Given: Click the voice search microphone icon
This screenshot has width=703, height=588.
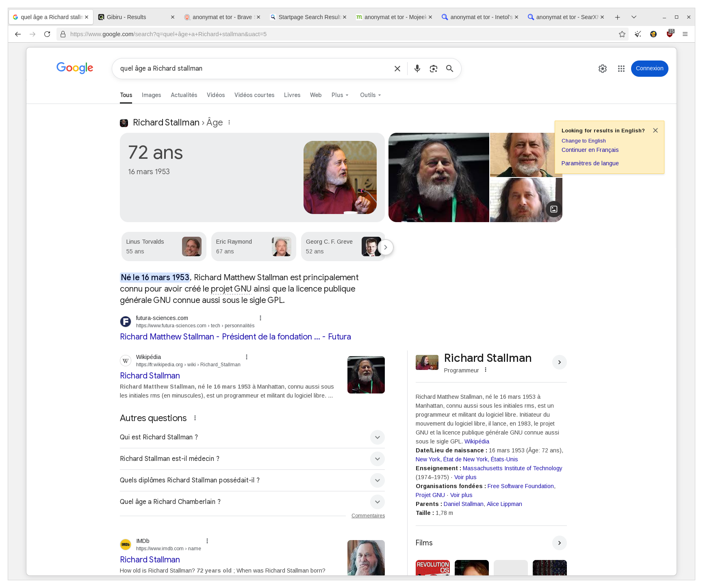Looking at the screenshot, I should click(x=417, y=69).
